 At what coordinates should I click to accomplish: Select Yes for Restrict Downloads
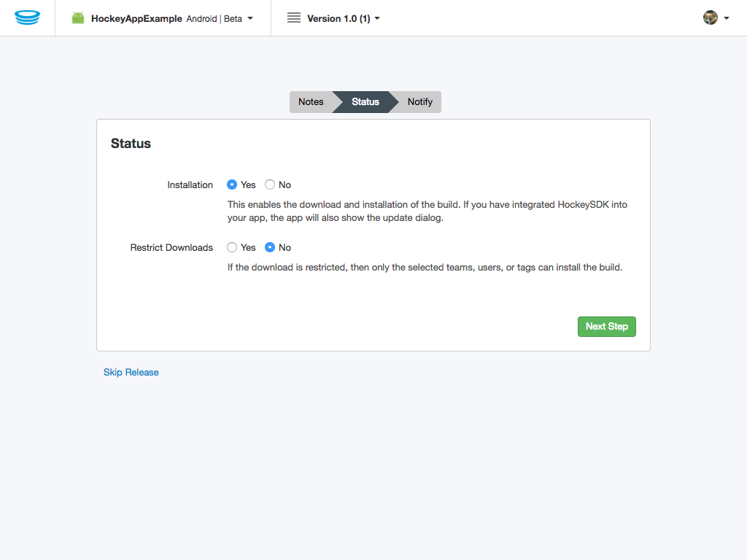click(232, 247)
